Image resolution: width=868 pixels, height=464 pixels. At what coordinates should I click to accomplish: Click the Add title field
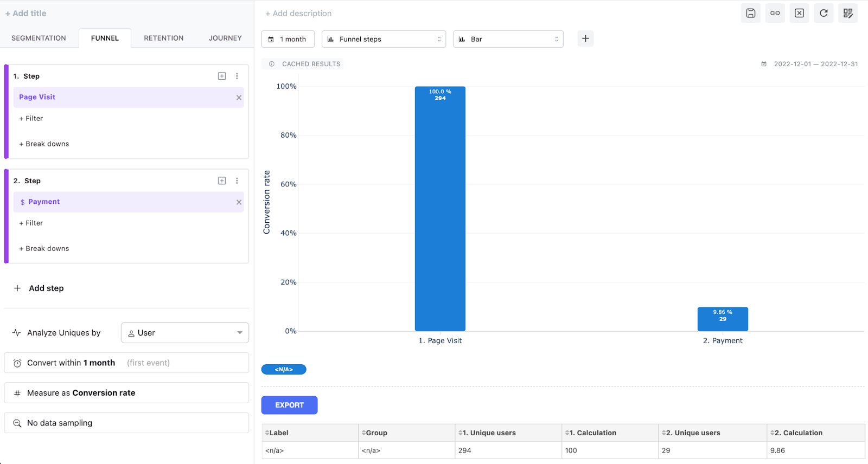[x=26, y=14]
